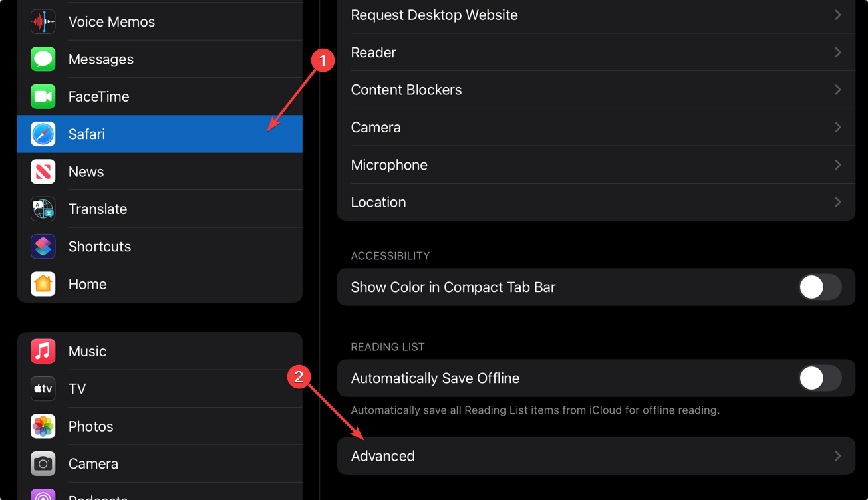Screen dimensions: 868x500
Task: Open Photos settings in sidebar
Action: click(160, 426)
